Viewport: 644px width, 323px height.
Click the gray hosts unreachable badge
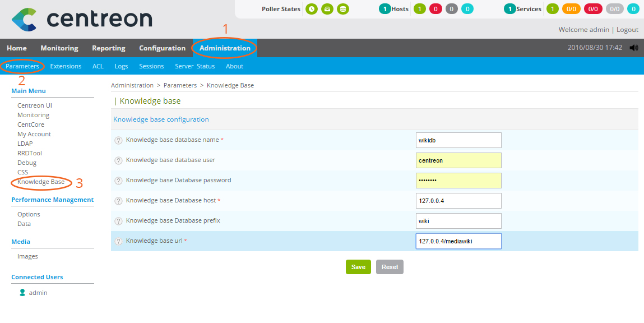click(x=451, y=8)
